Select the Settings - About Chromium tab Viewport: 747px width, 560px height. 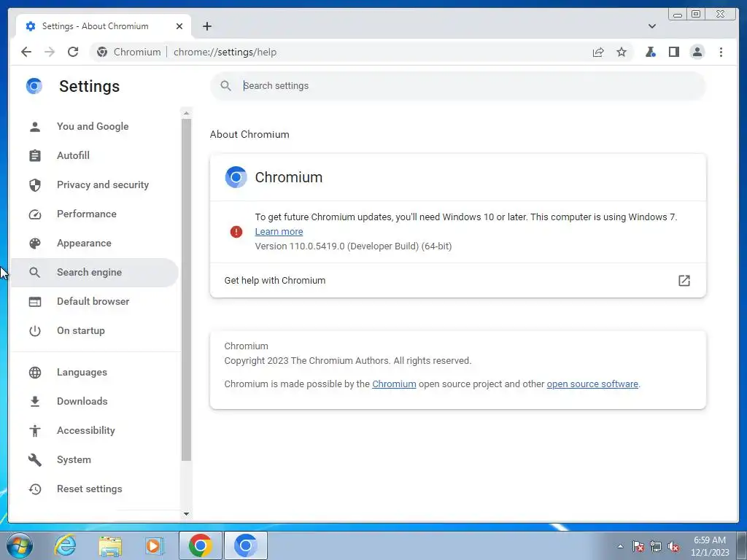click(x=104, y=26)
